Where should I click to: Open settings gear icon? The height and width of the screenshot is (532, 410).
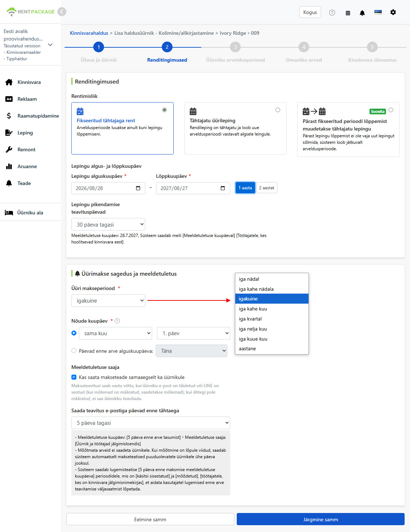pos(393,12)
